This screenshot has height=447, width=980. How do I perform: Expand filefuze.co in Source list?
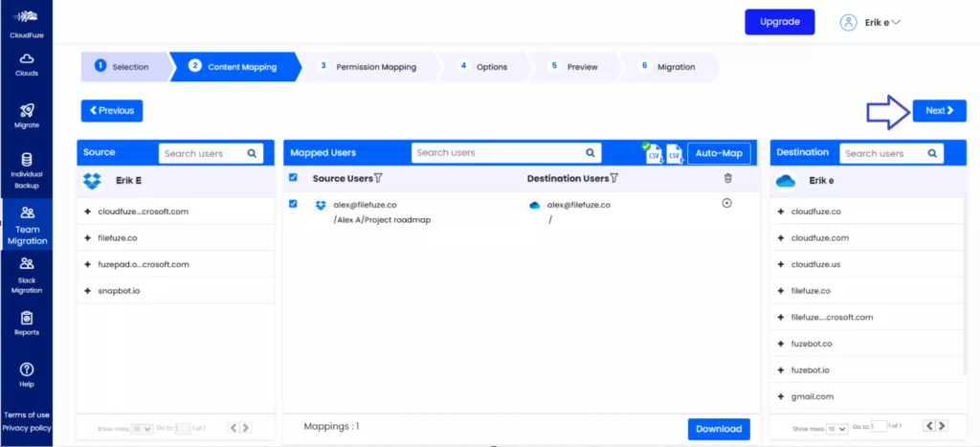pos(87,238)
